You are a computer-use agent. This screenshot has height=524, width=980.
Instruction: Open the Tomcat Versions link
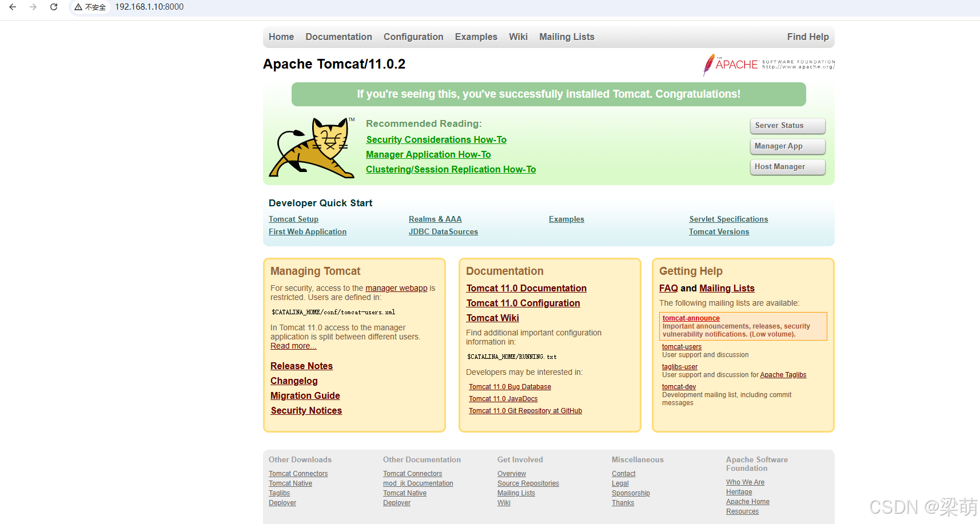719,231
